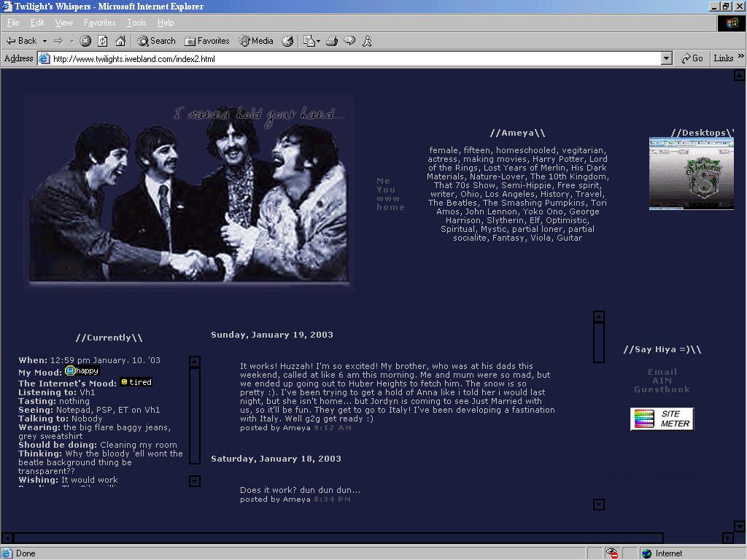Viewport: 747px width, 560px height.
Task: Expand the address bar dropdown arrow
Action: [x=667, y=58]
